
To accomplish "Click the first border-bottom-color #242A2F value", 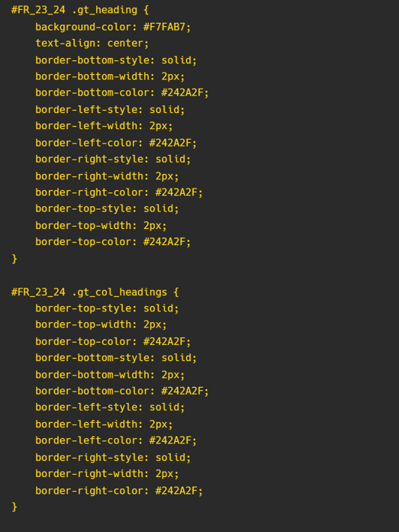I will (185, 92).
